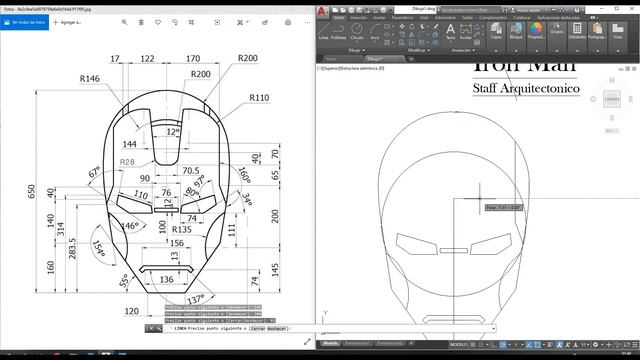This screenshot has width=640, height=360.
Task: Click the AutoCAD search keyword field
Action: tap(470, 10)
